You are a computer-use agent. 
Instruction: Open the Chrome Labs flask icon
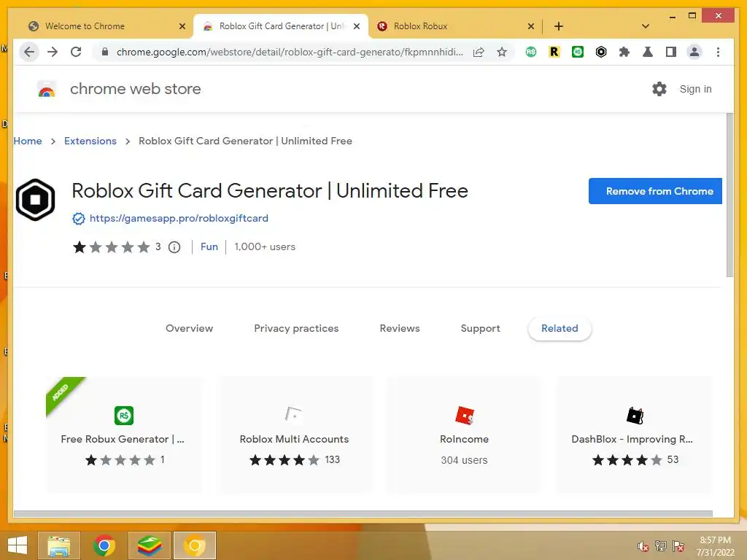648,52
